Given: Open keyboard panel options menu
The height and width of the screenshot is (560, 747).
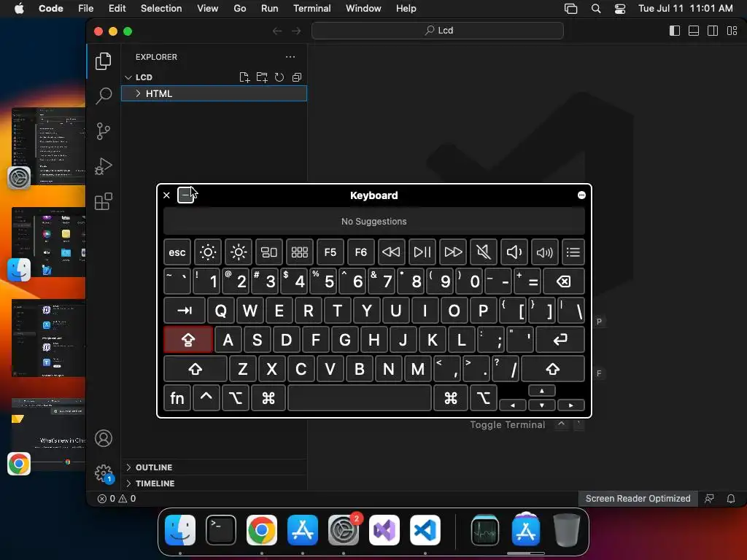Looking at the screenshot, I should (x=581, y=195).
